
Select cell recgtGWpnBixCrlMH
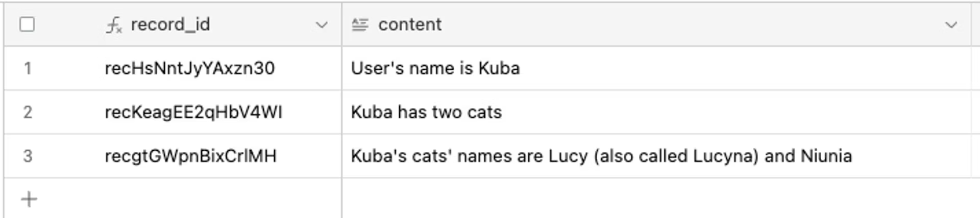coord(190,156)
